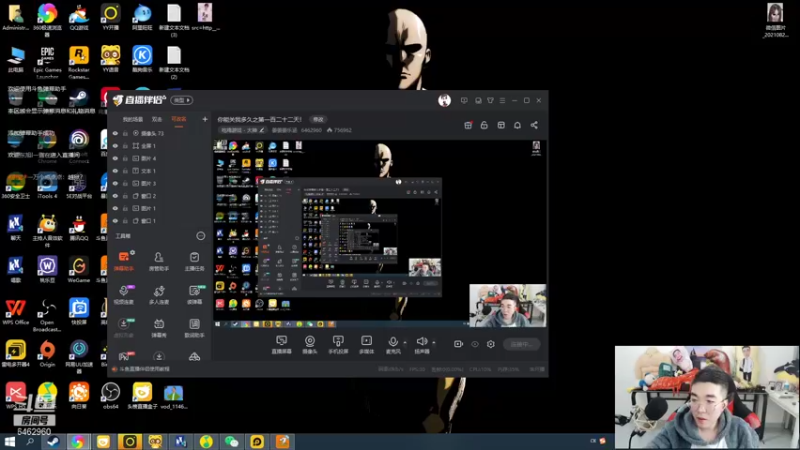Open the gift box icon with red dot
The width and height of the screenshot is (800, 450).
pyautogui.click(x=468, y=125)
